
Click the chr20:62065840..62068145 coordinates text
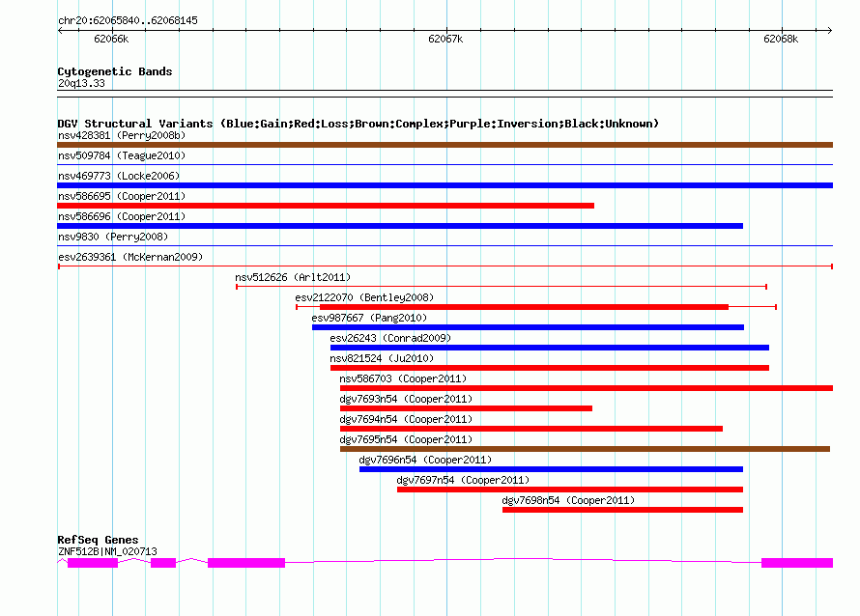[x=128, y=20]
